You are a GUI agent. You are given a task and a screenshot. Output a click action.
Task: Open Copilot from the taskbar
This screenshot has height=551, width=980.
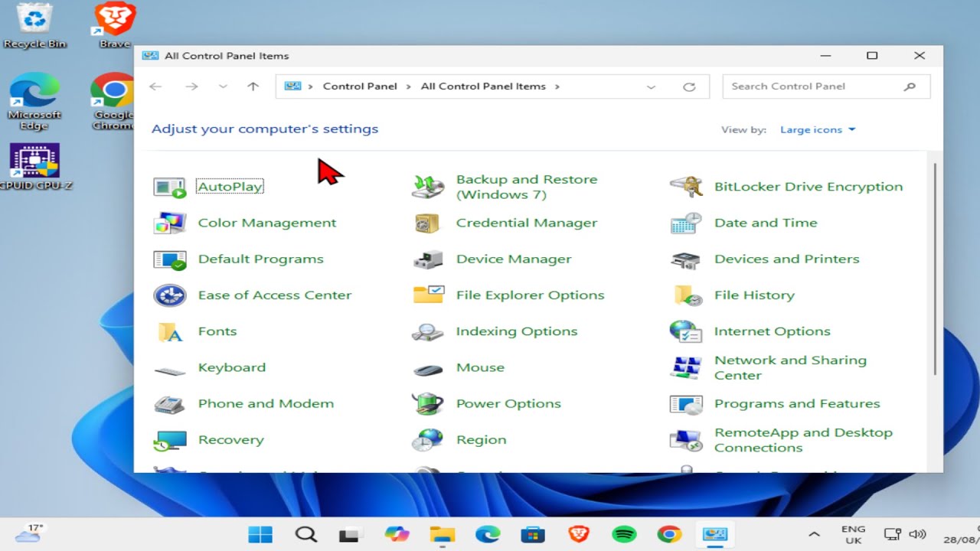(397, 534)
